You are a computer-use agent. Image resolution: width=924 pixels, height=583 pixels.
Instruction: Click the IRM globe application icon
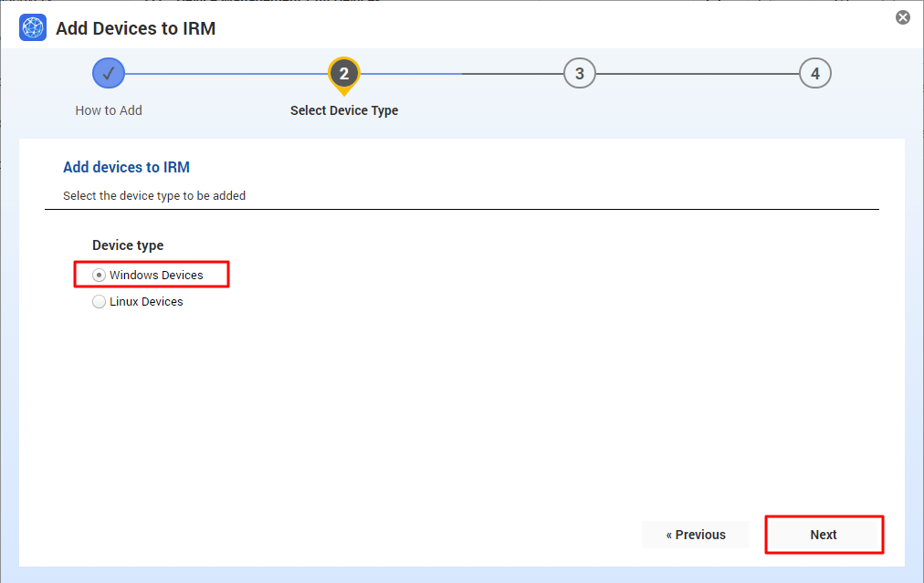tap(32, 27)
